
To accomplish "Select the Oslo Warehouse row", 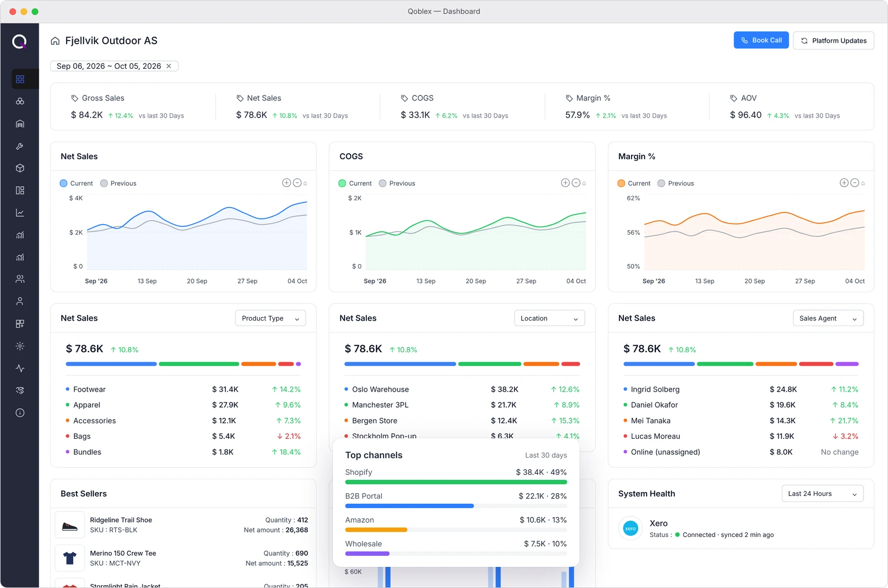I will point(462,389).
